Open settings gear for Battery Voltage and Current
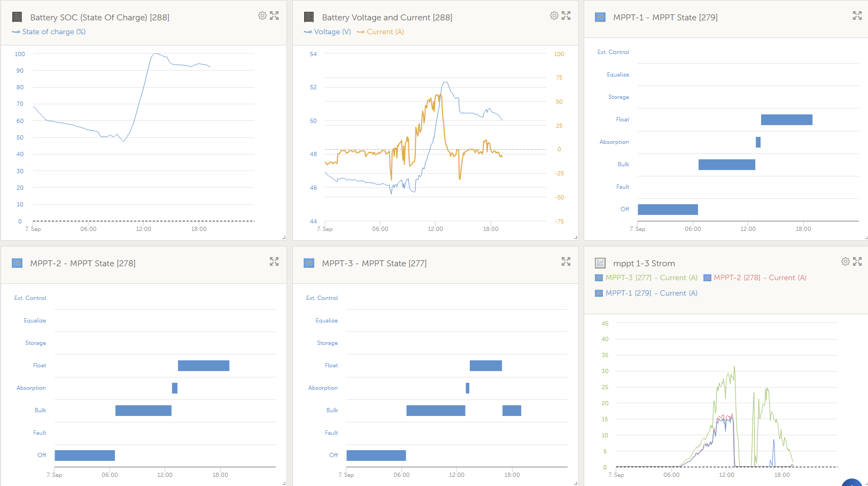 [x=554, y=16]
